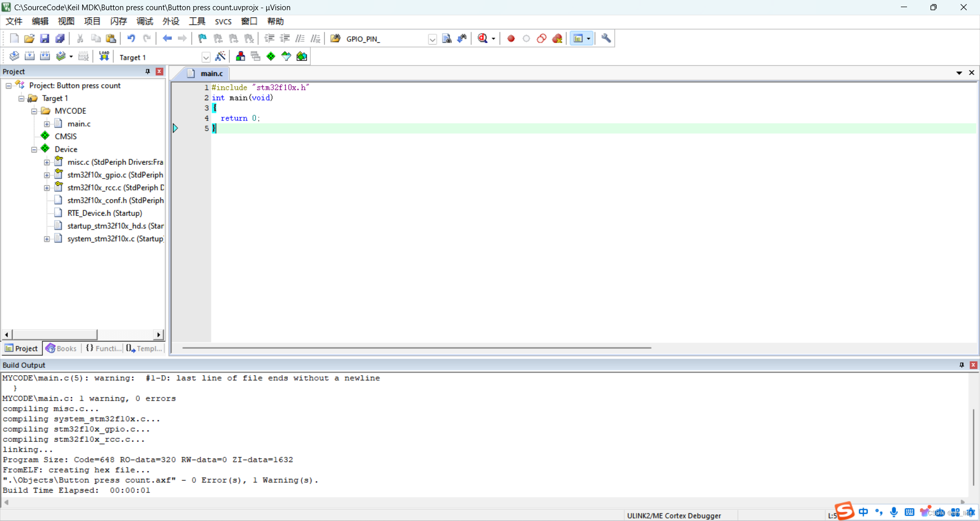Pin the Build Output panel

pos(962,365)
